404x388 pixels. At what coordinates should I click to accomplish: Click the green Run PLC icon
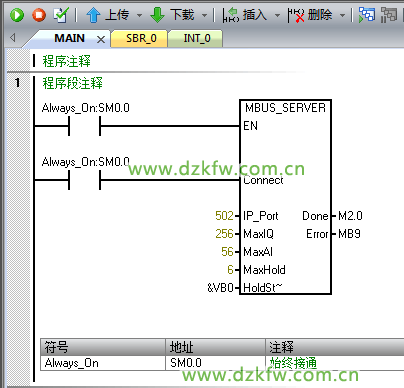tap(17, 15)
